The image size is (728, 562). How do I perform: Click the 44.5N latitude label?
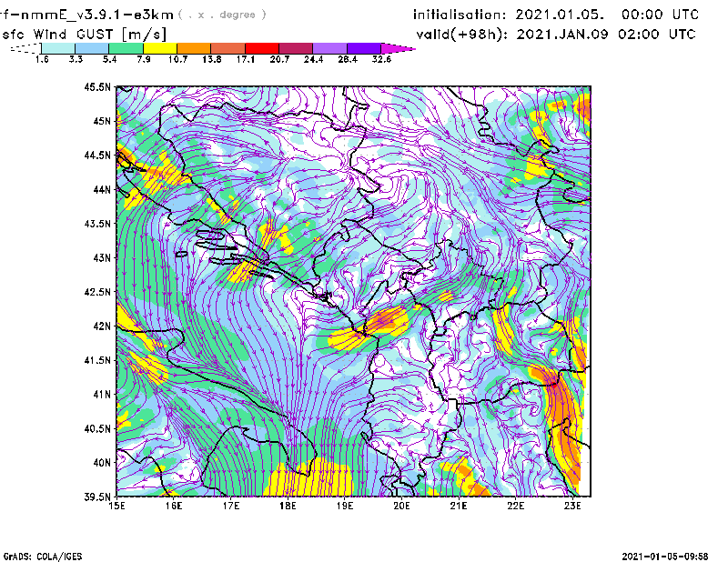coord(97,155)
